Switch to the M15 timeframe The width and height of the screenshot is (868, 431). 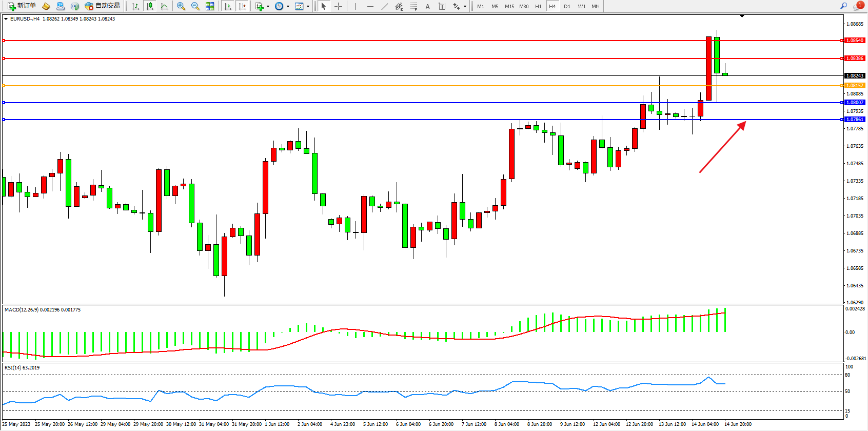(x=509, y=6)
